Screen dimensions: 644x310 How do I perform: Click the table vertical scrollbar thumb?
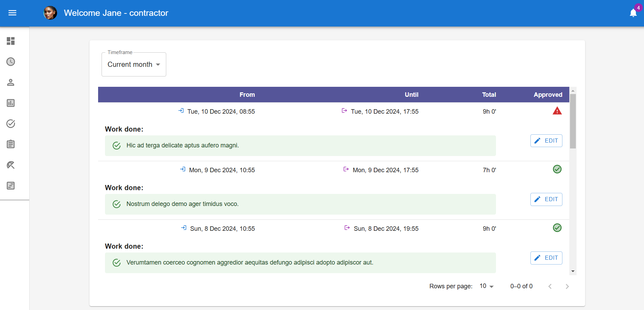pyautogui.click(x=573, y=121)
